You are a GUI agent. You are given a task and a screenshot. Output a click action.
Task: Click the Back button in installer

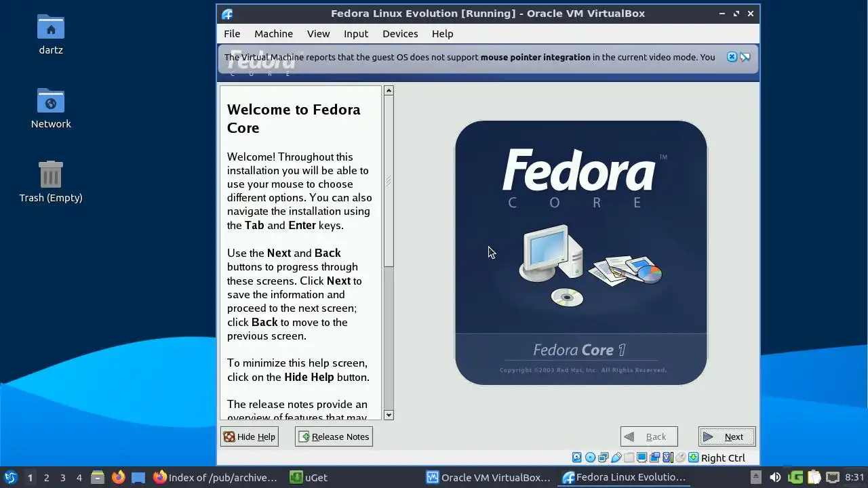pyautogui.click(x=649, y=436)
